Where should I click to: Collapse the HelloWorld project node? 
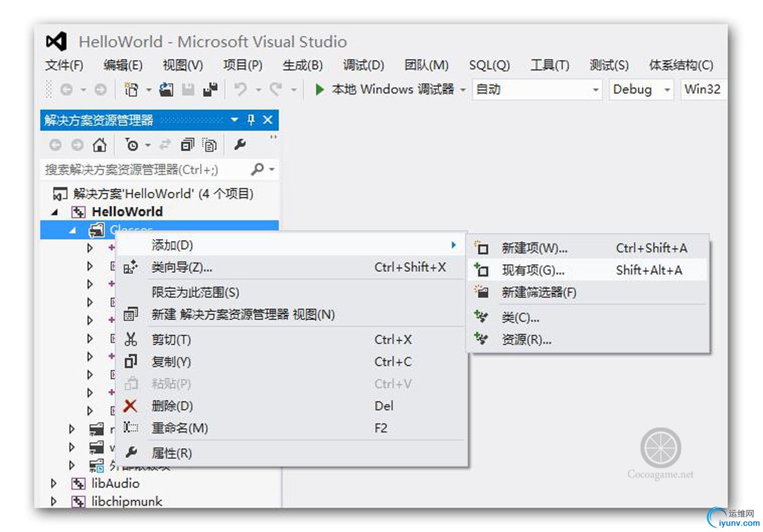pyautogui.click(x=55, y=212)
